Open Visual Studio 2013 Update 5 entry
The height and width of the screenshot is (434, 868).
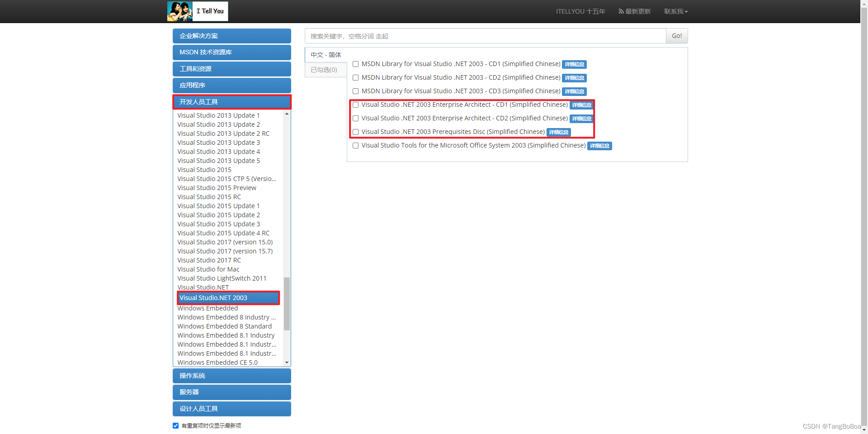click(x=219, y=161)
